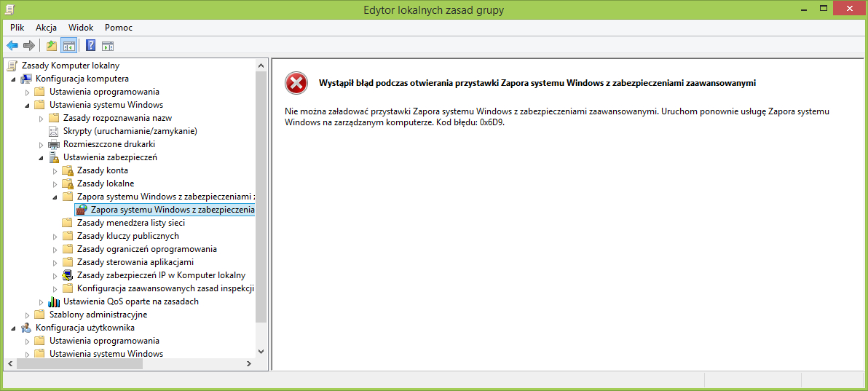Image resolution: width=868 pixels, height=391 pixels.
Task: Select Ustawienia systemu Windows under Konfiguracja użytkownika
Action: pyautogui.click(x=106, y=354)
